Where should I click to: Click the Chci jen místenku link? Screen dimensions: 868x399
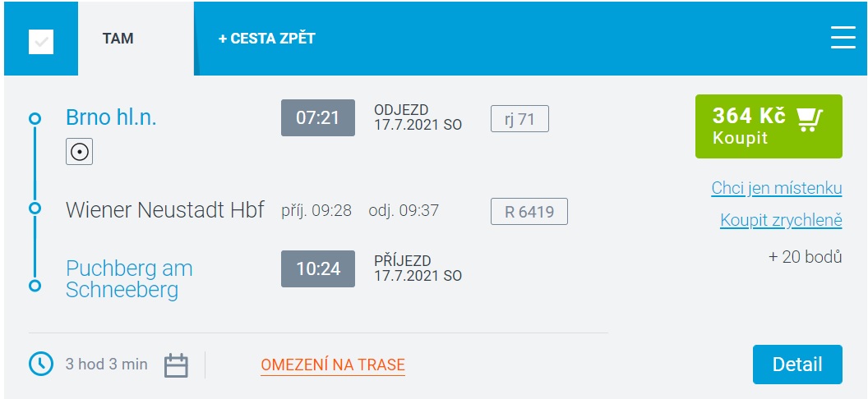777,189
